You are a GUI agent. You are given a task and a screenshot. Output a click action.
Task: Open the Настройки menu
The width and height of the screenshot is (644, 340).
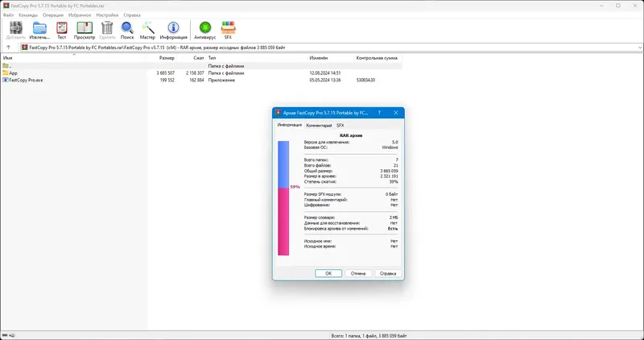107,15
